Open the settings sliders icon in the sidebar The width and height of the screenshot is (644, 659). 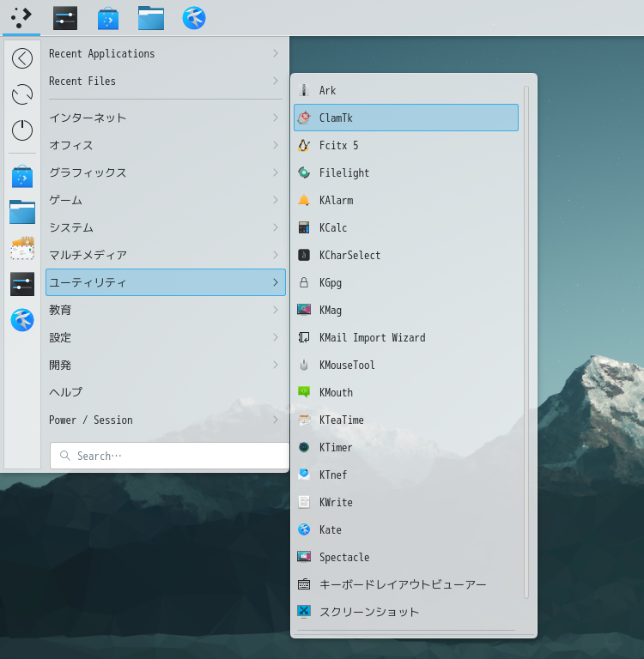[22, 284]
